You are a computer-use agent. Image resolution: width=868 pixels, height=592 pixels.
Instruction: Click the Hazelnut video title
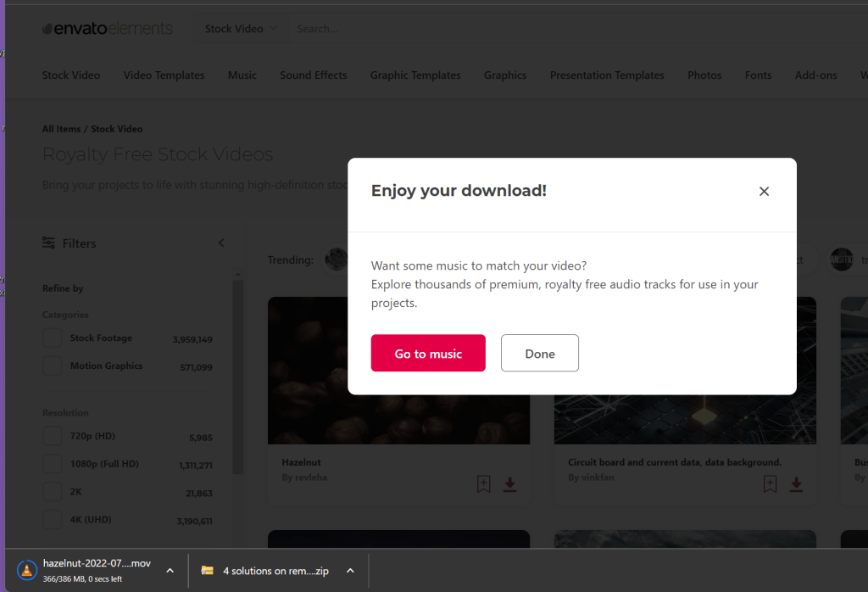[301, 462]
